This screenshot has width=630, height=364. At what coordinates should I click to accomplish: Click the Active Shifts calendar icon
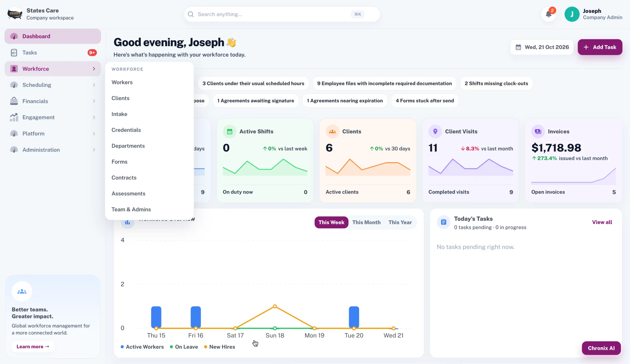point(230,132)
